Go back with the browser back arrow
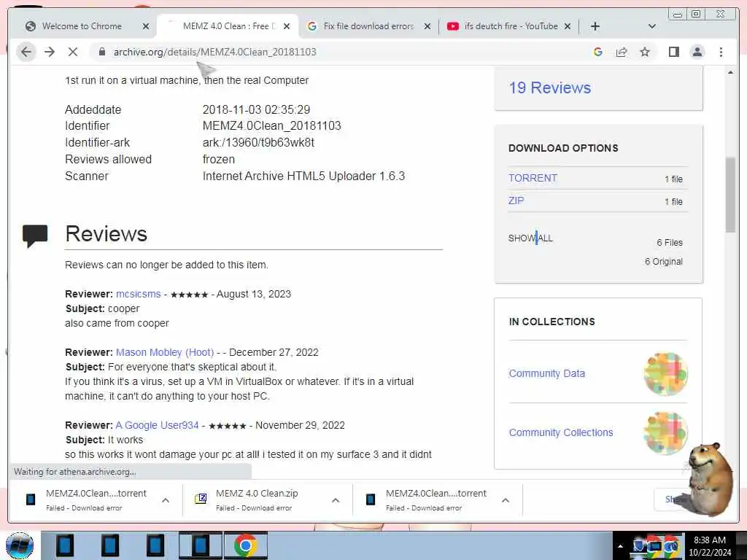This screenshot has width=747, height=560. pyautogui.click(x=26, y=52)
